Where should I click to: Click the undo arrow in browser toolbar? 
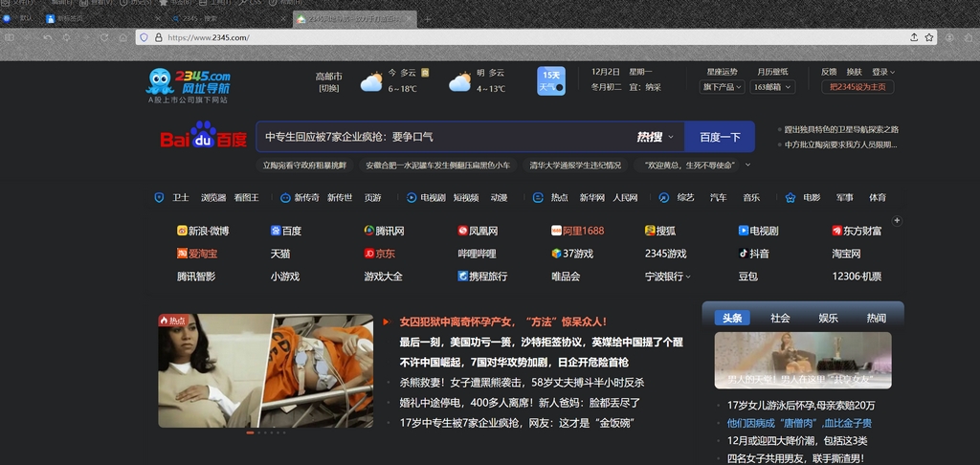[x=48, y=37]
